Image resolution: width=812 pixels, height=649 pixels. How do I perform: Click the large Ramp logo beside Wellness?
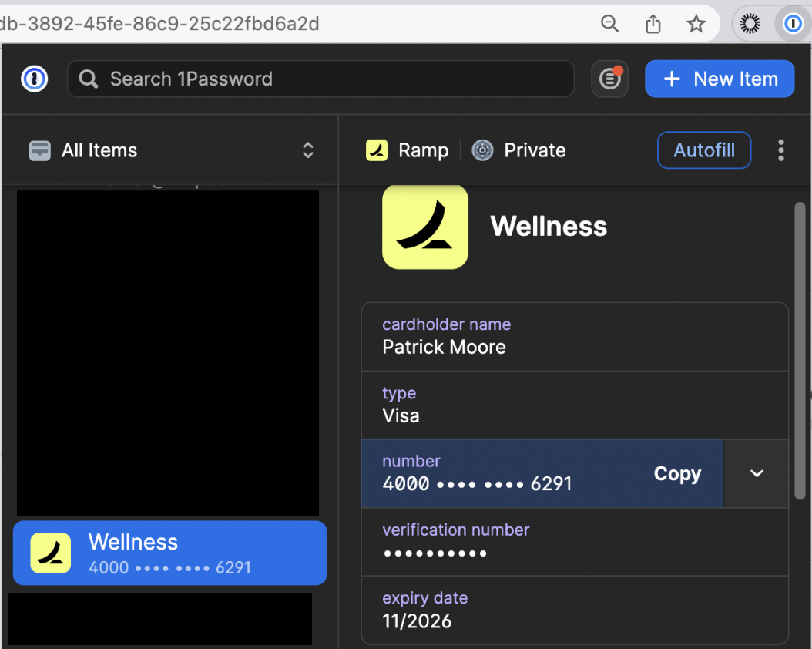(425, 227)
